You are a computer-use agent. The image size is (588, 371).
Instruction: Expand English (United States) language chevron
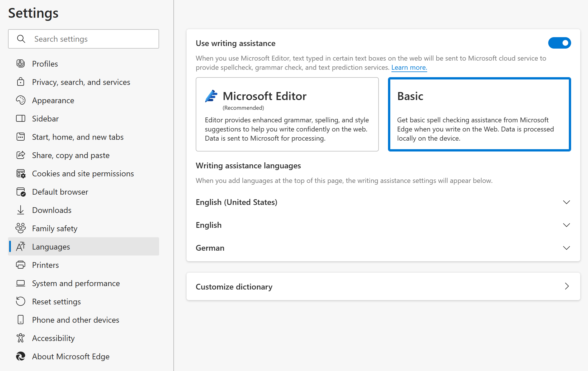[x=566, y=202]
